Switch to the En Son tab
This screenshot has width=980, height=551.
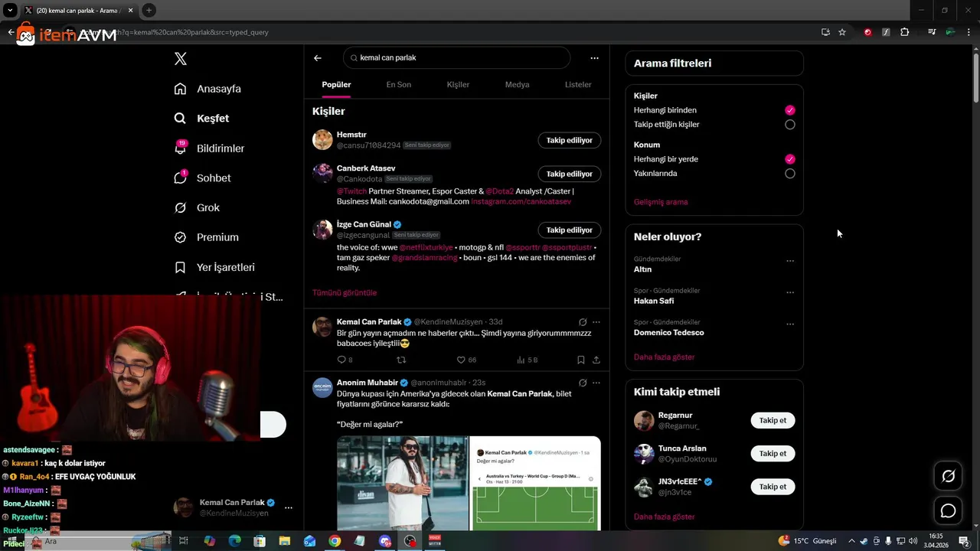coord(398,85)
